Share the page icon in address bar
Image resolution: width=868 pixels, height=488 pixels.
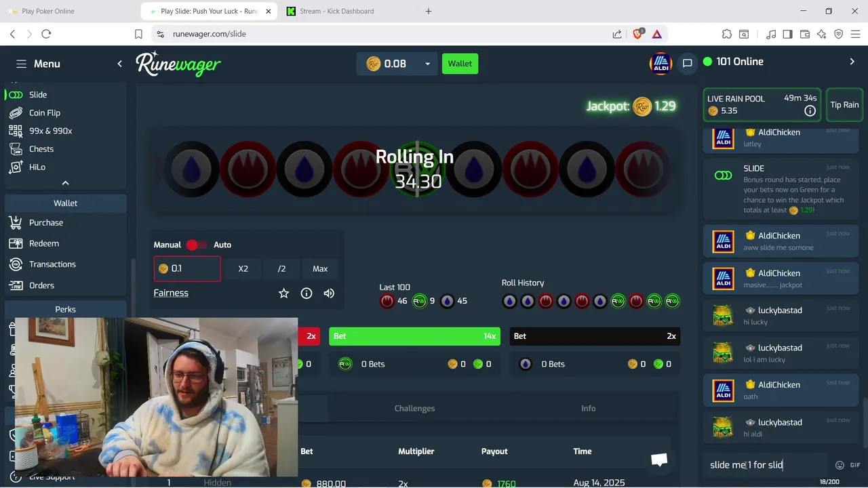pyautogui.click(x=617, y=34)
